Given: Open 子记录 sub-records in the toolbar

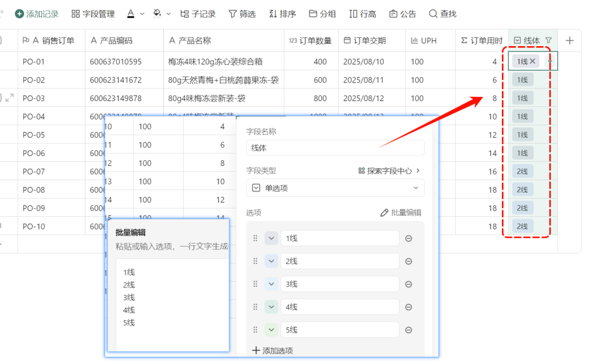Looking at the screenshot, I should [x=198, y=14].
